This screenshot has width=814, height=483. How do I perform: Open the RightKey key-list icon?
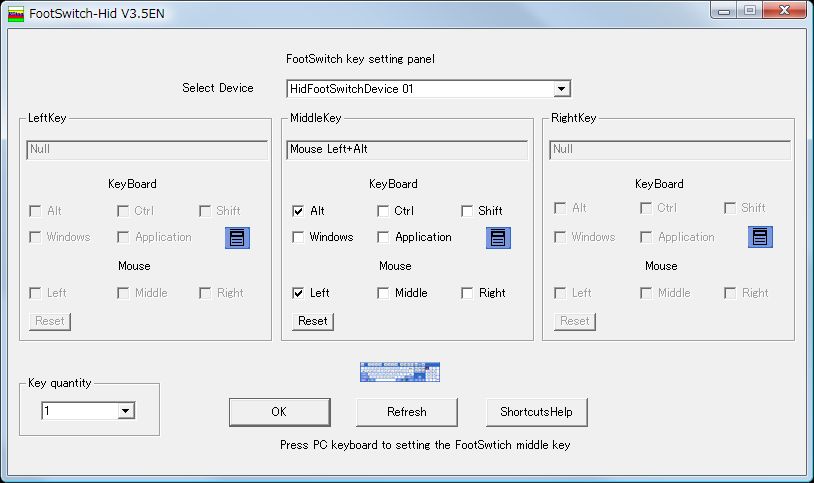pos(760,237)
